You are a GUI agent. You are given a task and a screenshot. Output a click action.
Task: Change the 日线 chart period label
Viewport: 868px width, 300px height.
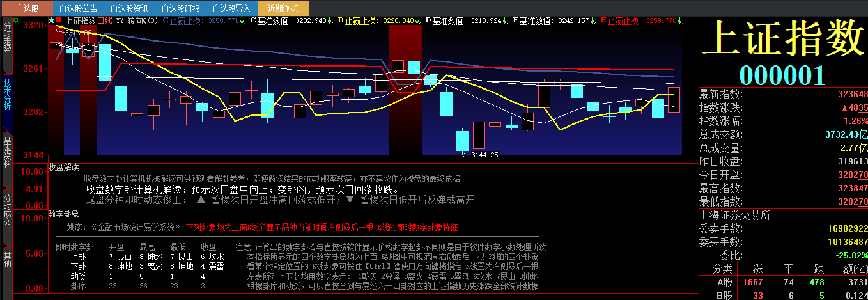pyautogui.click(x=104, y=20)
